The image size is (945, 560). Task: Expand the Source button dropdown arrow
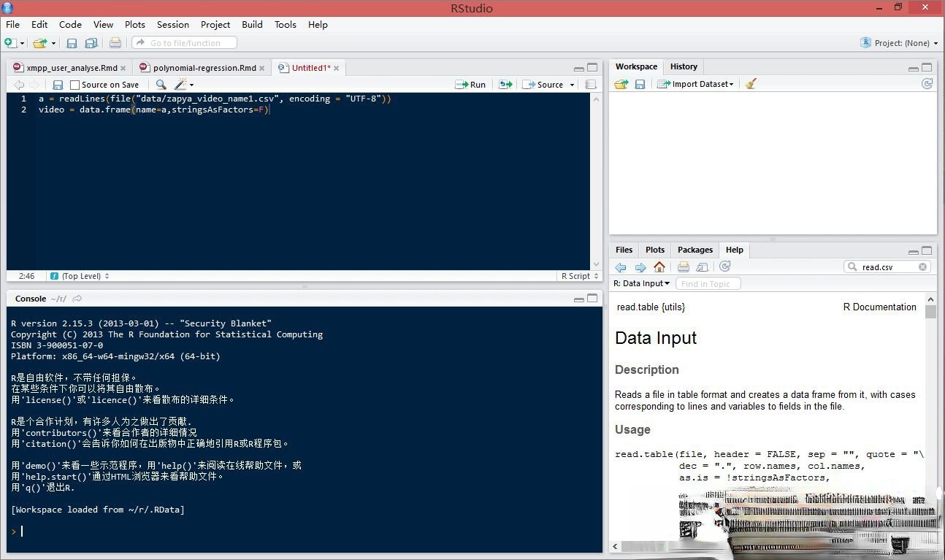[x=572, y=85]
